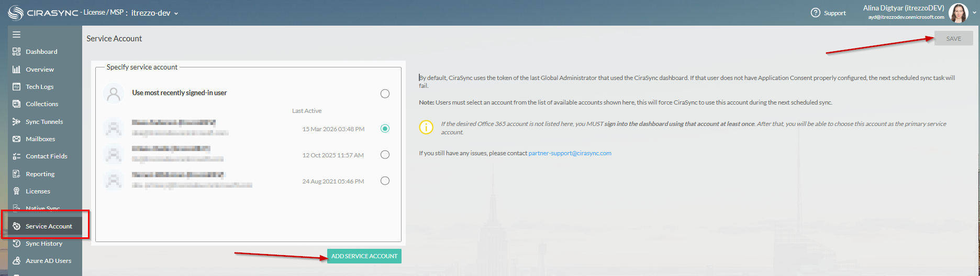Click the Support question mark icon
The height and width of the screenshot is (276, 980).
coord(815,13)
